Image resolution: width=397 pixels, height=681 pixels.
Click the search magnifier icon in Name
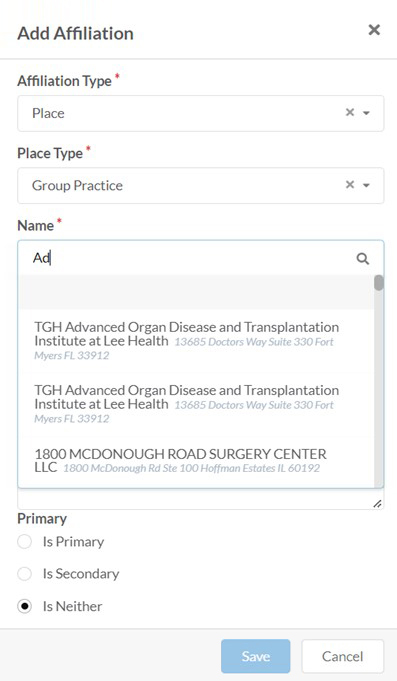pos(363,259)
